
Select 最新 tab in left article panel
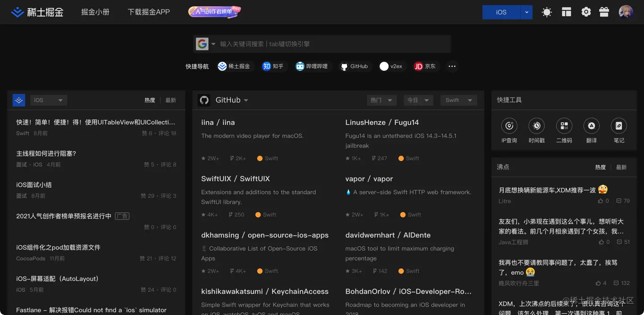click(x=171, y=100)
